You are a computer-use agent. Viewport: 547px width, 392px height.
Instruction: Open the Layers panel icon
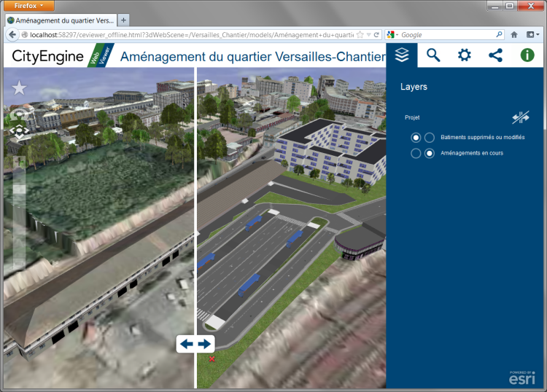pyautogui.click(x=402, y=55)
